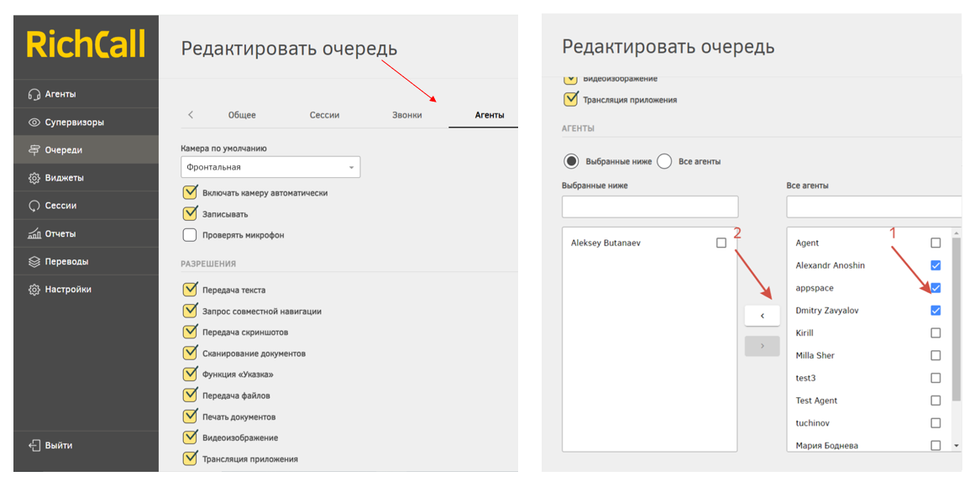Toggle Видеоизображение checkbox in left panel
Screen dimensions: 980x487
coord(190,437)
